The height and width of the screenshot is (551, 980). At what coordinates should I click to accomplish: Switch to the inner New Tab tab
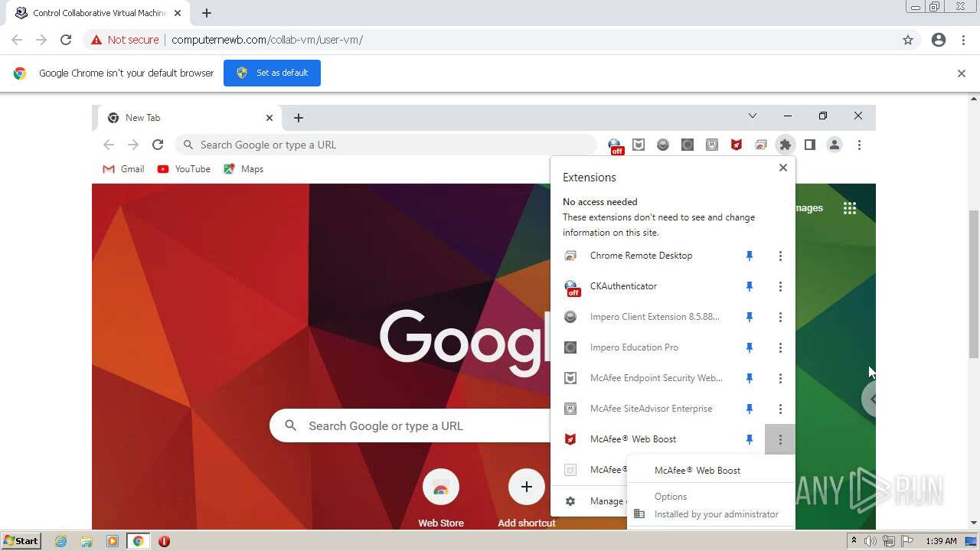click(x=190, y=118)
